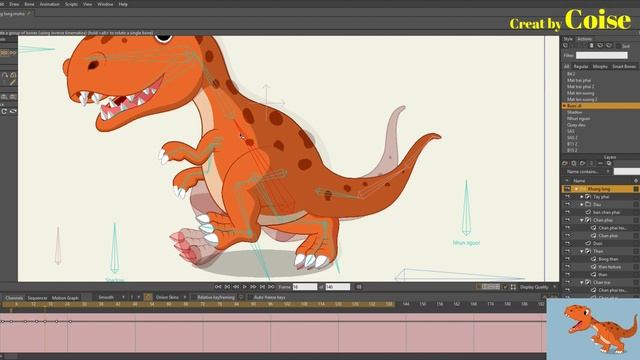The image size is (640, 360).
Task: Collapse the Than layer group
Action: [582, 251]
